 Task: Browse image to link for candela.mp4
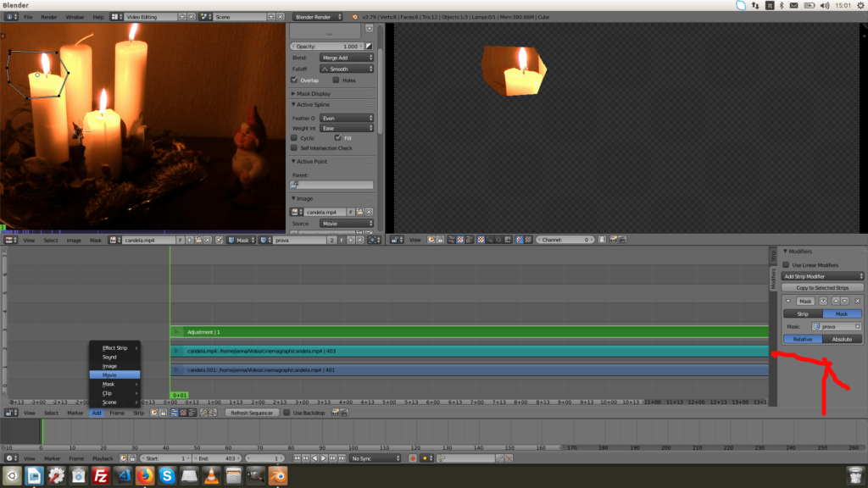(296, 212)
